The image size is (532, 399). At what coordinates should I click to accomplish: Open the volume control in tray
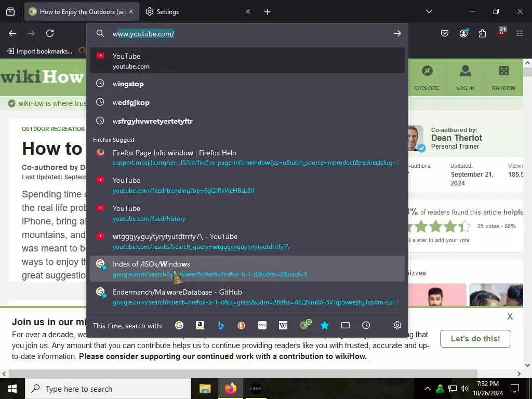point(464,389)
